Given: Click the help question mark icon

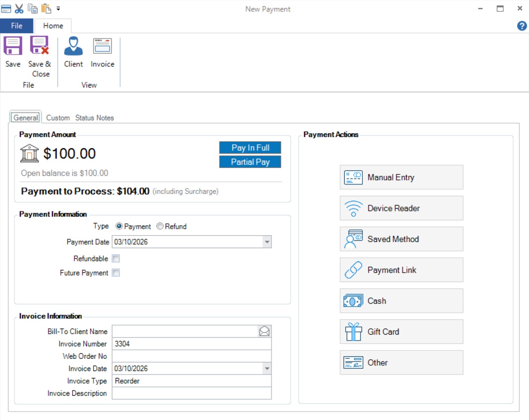Looking at the screenshot, I should coord(522,26).
